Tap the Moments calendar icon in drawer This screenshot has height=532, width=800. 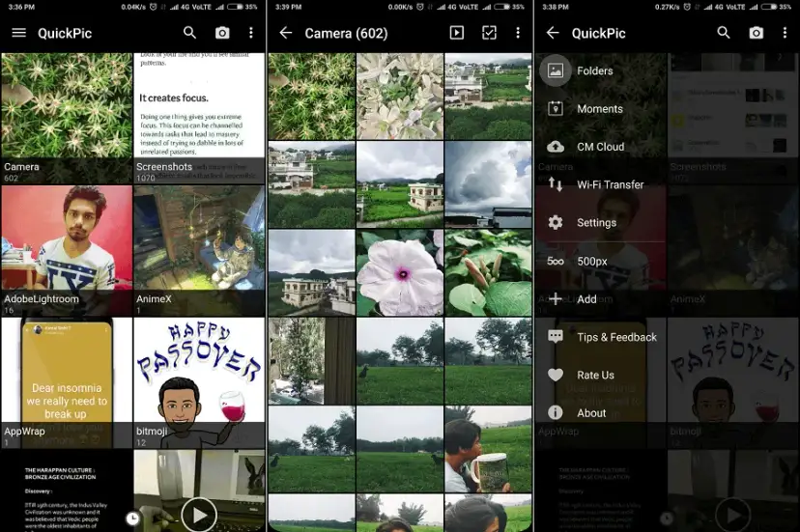(556, 109)
